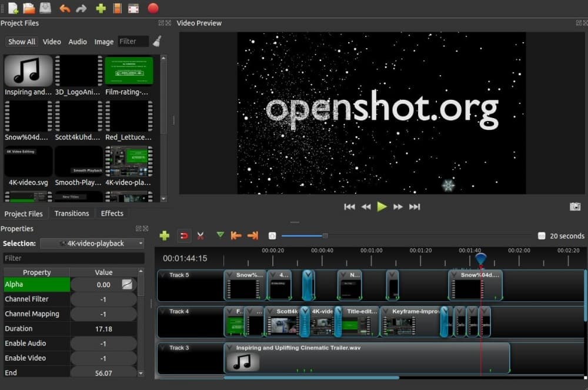Toggle the razor scissors tool

[x=201, y=236]
